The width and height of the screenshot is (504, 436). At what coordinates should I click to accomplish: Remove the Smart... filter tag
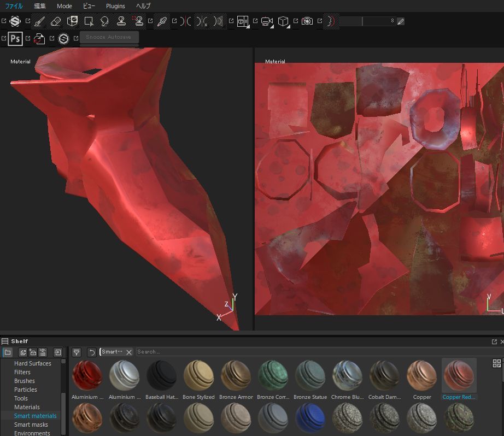click(129, 352)
